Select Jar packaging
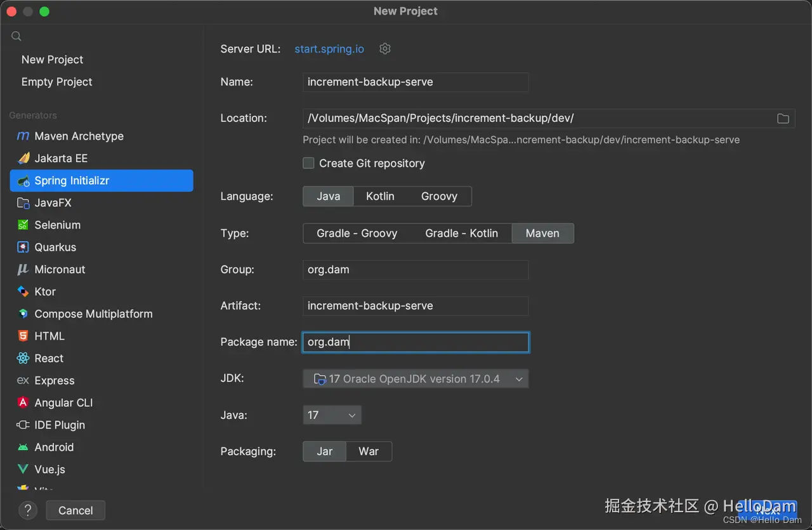812x530 pixels. click(x=325, y=451)
